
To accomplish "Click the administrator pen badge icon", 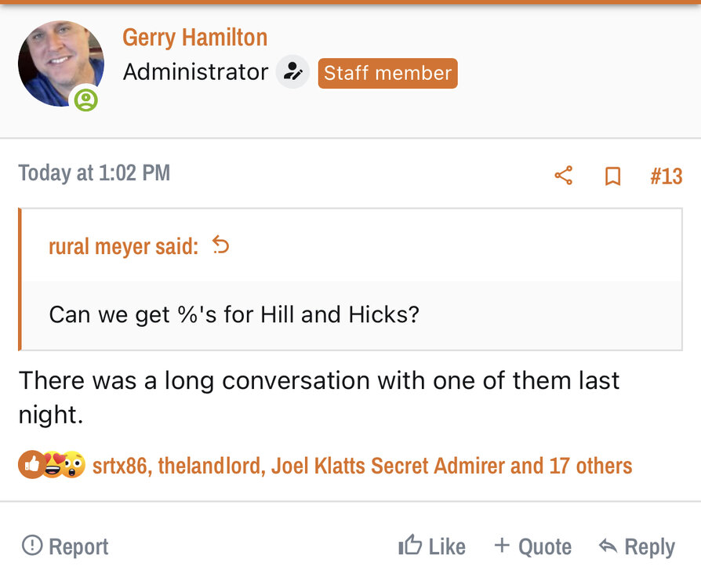I will pos(292,73).
